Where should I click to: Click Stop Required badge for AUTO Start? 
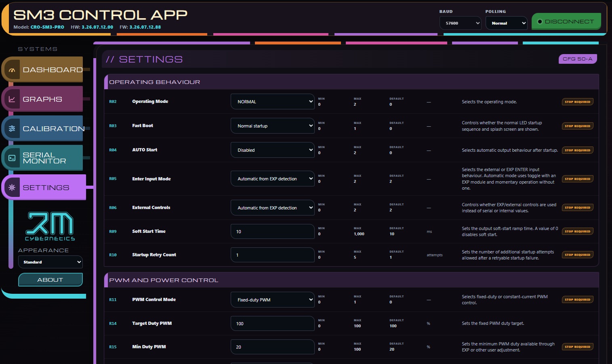click(x=578, y=151)
